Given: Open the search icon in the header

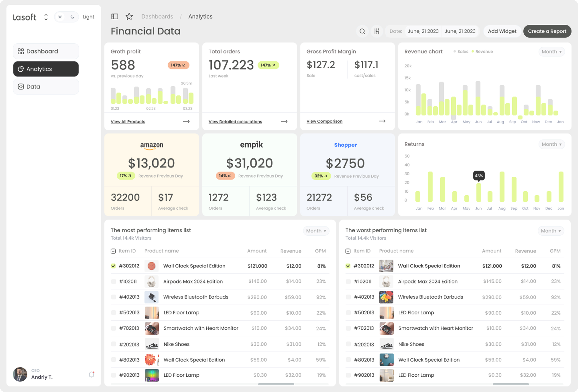Looking at the screenshot, I should pyautogui.click(x=362, y=31).
